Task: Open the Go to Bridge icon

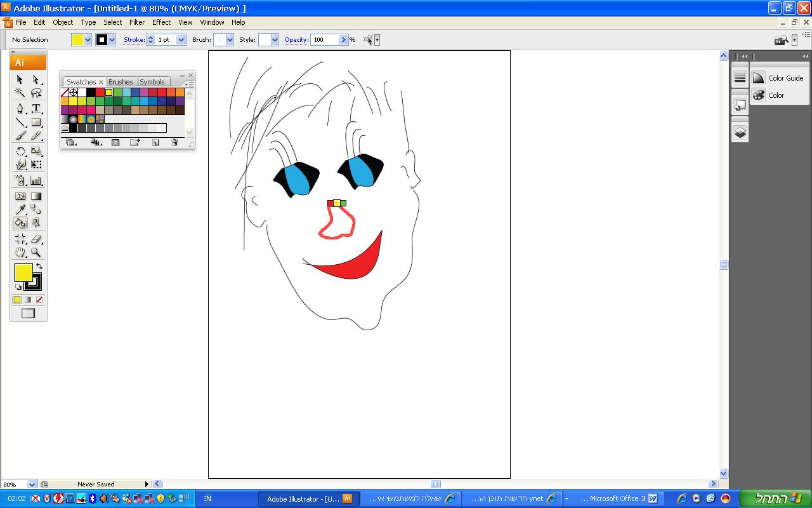Action: pos(782,40)
